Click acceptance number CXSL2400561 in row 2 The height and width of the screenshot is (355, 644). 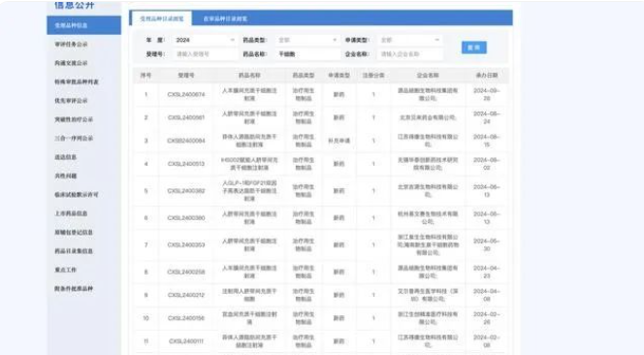pos(186,117)
